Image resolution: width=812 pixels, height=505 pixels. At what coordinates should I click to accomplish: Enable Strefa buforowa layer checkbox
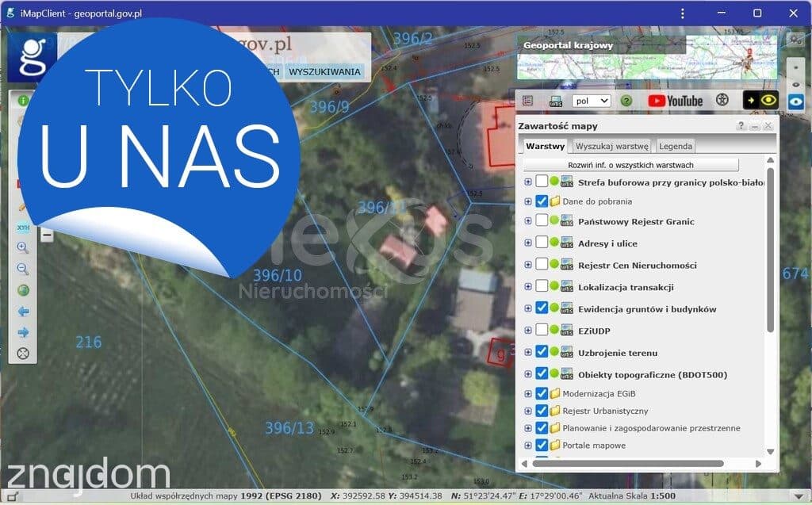pyautogui.click(x=542, y=182)
